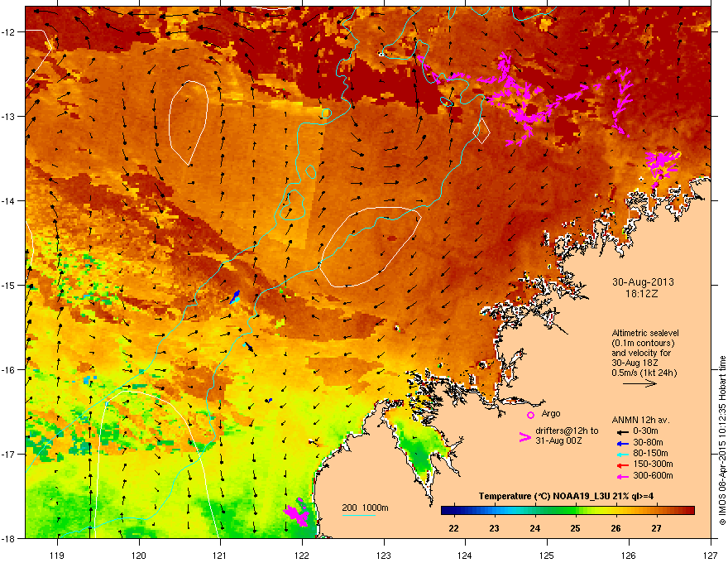
Task: Click the 0.5m/s velocity scale arrow
Action: tap(639, 383)
